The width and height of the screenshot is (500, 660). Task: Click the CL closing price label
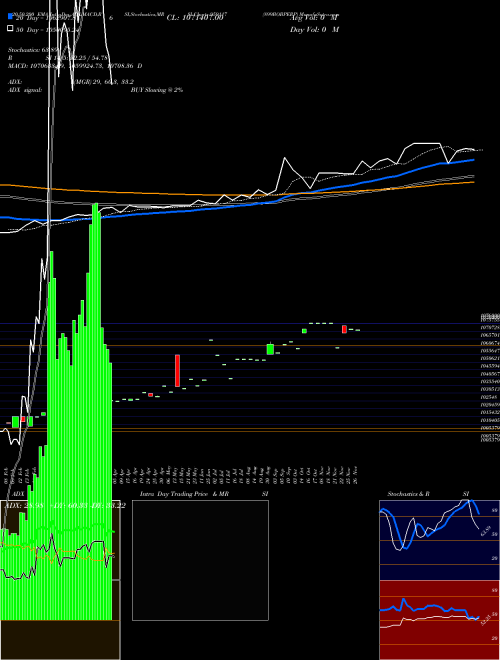tap(195, 18)
